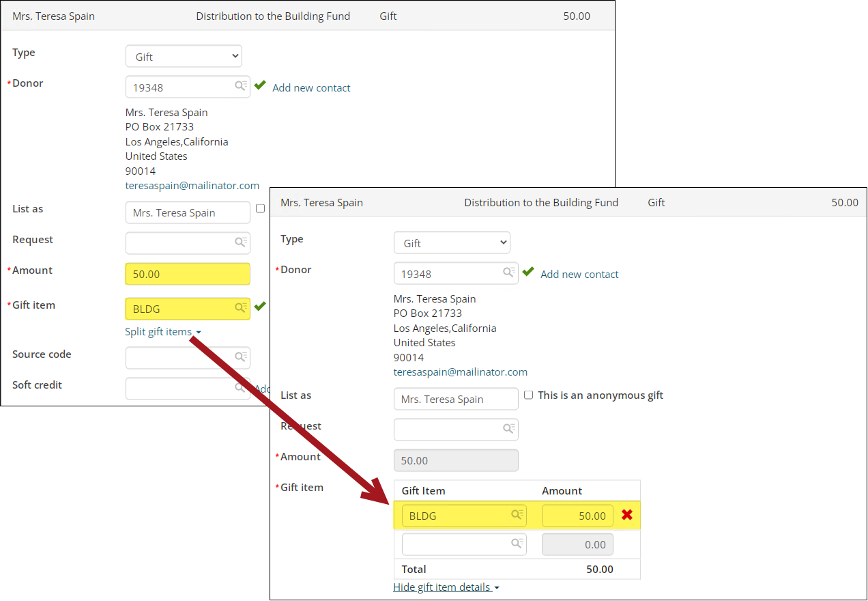868x601 pixels.
Task: Click Amount column header in gift table
Action: coord(562,490)
